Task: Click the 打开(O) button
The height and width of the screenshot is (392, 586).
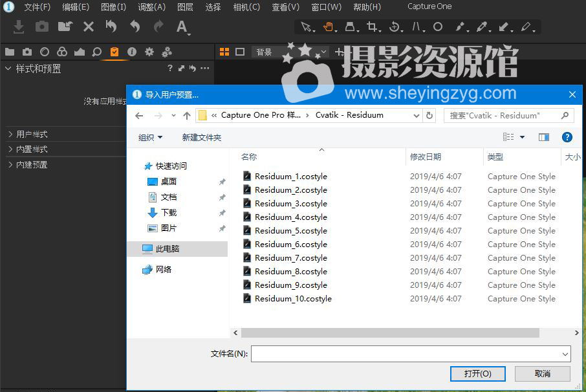Action: click(x=477, y=374)
